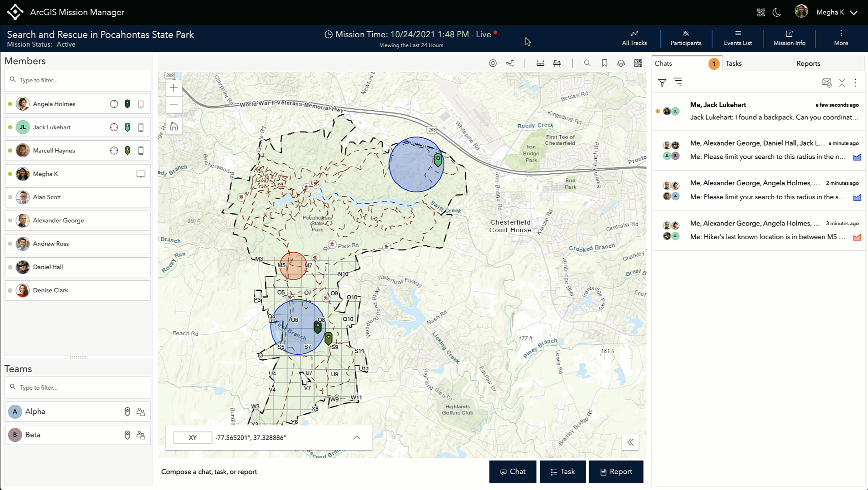Open the chat sent a minute ago
Screen dimensions: 868x490
[758, 151]
